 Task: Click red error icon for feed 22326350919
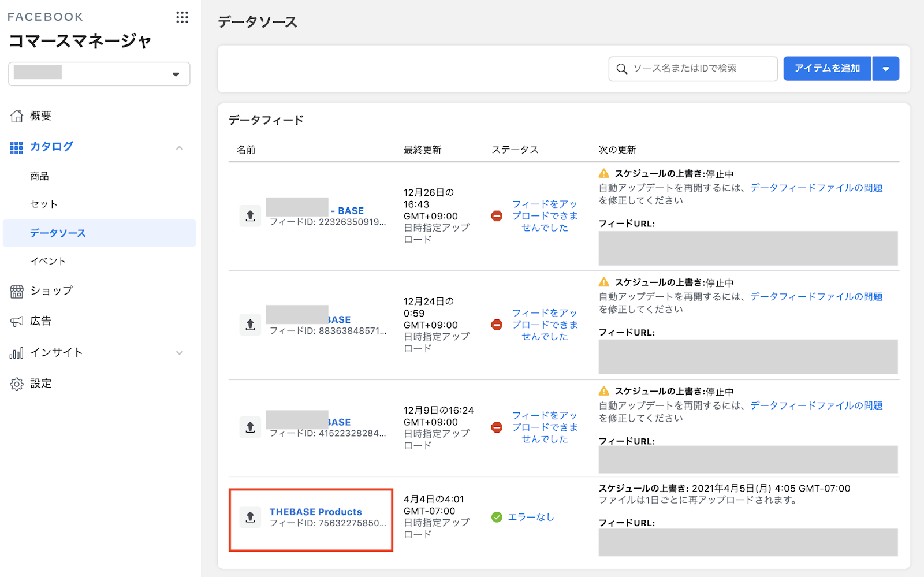tap(497, 216)
